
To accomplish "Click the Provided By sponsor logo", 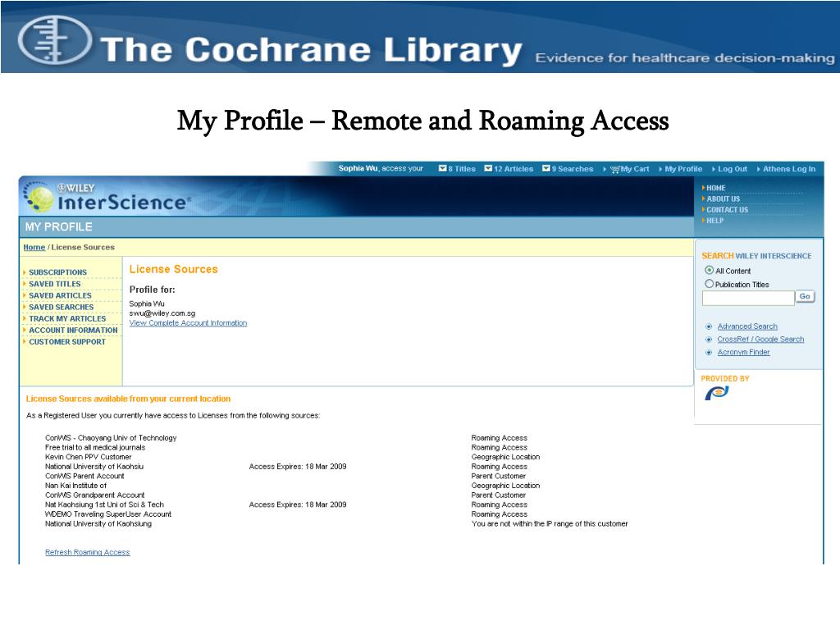I will point(717,393).
